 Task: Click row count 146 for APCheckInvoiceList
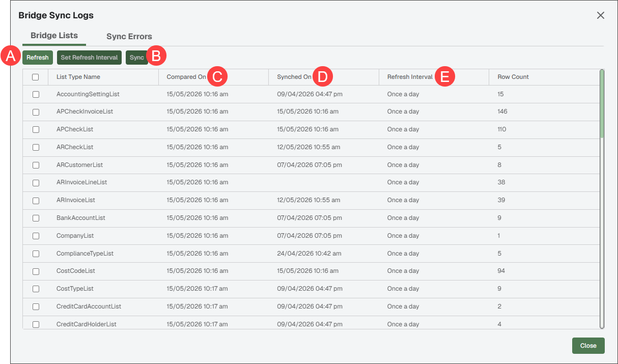tap(502, 111)
